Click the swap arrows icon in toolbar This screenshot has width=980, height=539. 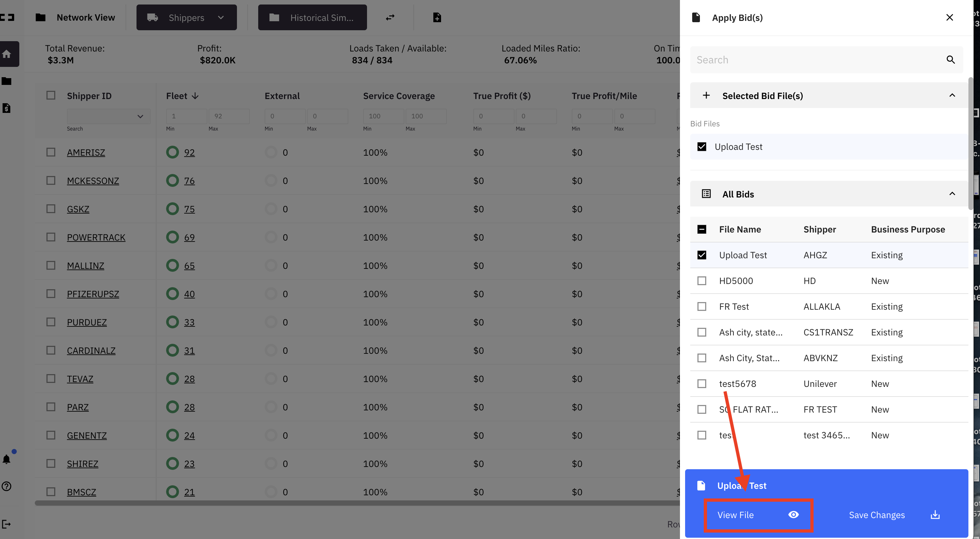coord(390,17)
